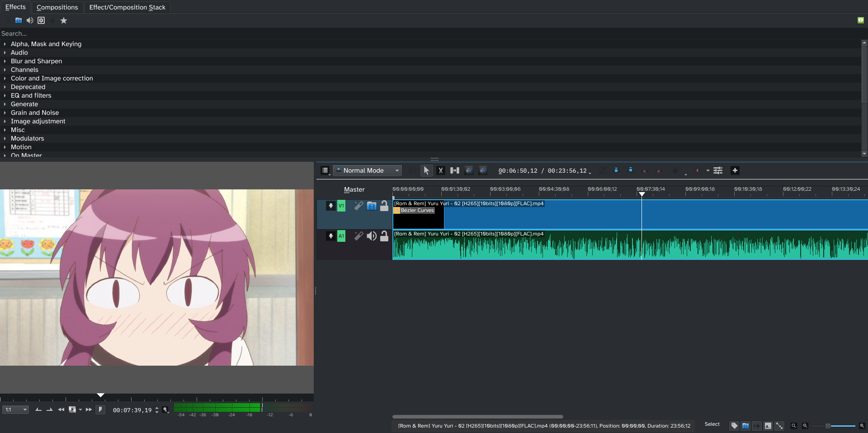Select the Spacer tool
Image resolution: width=868 pixels, height=433 pixels.
point(455,170)
